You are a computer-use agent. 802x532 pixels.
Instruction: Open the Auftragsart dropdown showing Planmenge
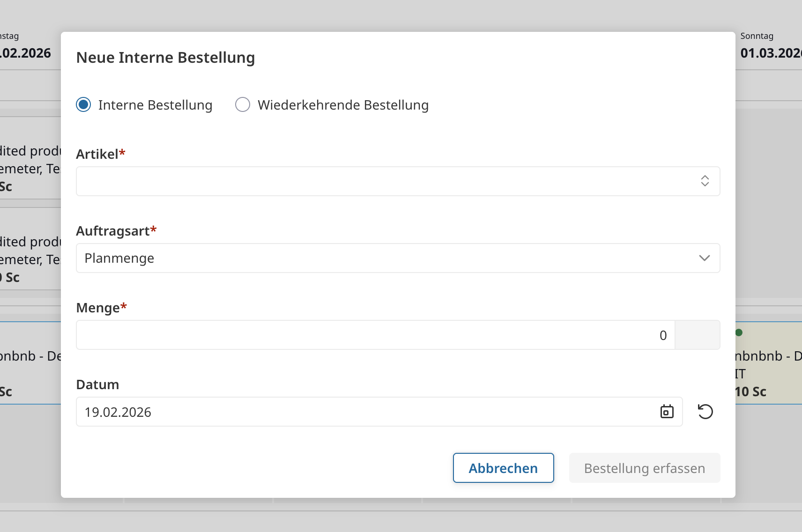pyautogui.click(x=704, y=258)
